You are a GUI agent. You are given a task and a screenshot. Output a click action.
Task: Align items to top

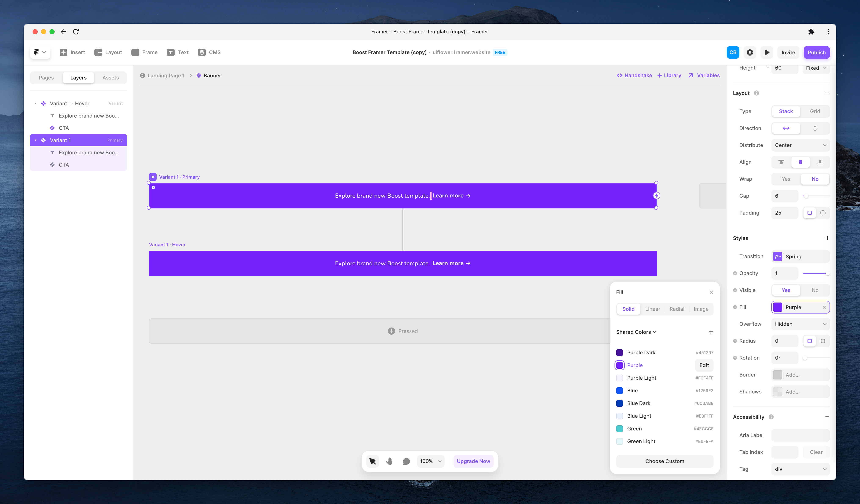pos(781,162)
